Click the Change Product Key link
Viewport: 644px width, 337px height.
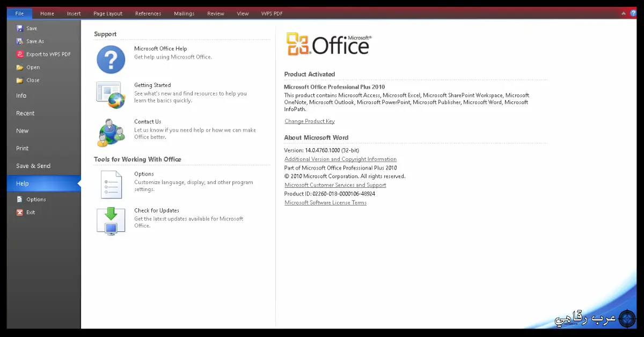tap(310, 121)
